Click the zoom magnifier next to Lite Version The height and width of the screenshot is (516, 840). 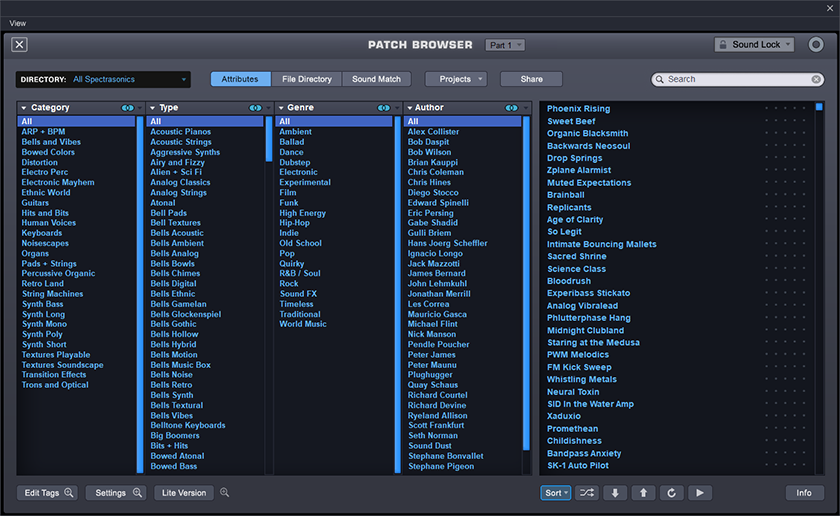tap(224, 492)
